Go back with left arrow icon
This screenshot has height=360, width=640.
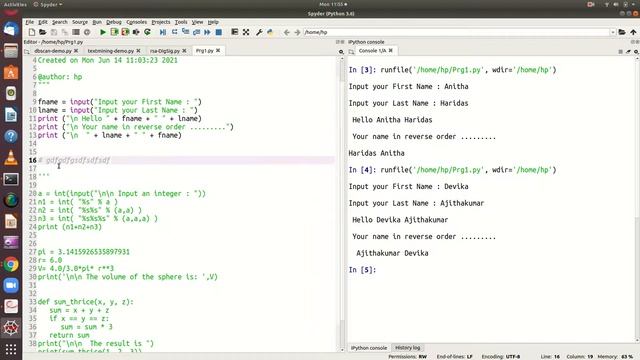pyautogui.click(x=286, y=32)
